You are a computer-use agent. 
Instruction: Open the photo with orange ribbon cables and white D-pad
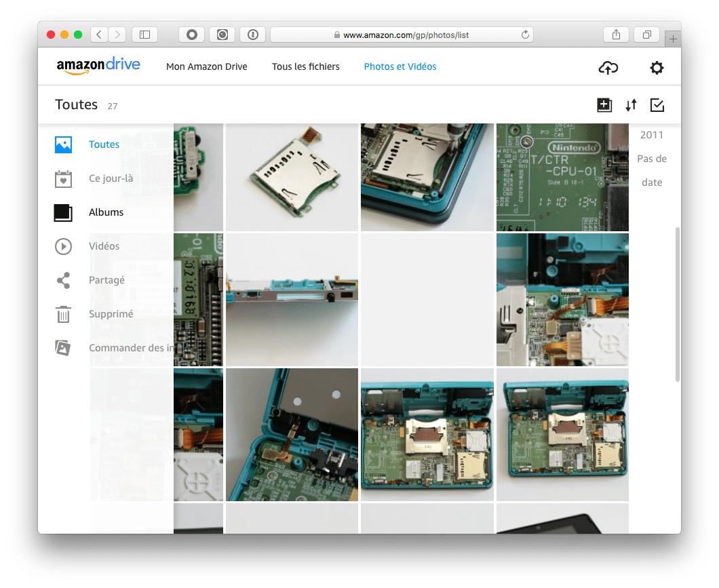(x=562, y=300)
